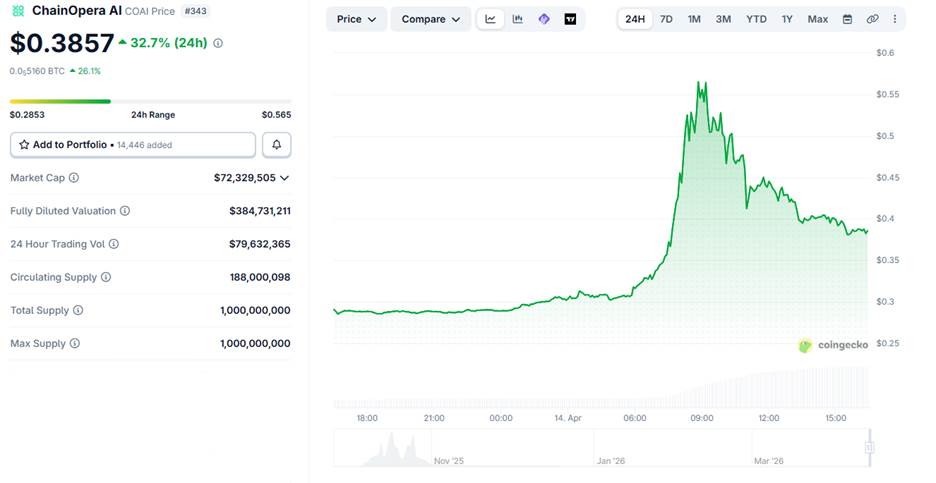Click the price alert bell icon
Screen dimensions: 936x483
click(x=277, y=145)
